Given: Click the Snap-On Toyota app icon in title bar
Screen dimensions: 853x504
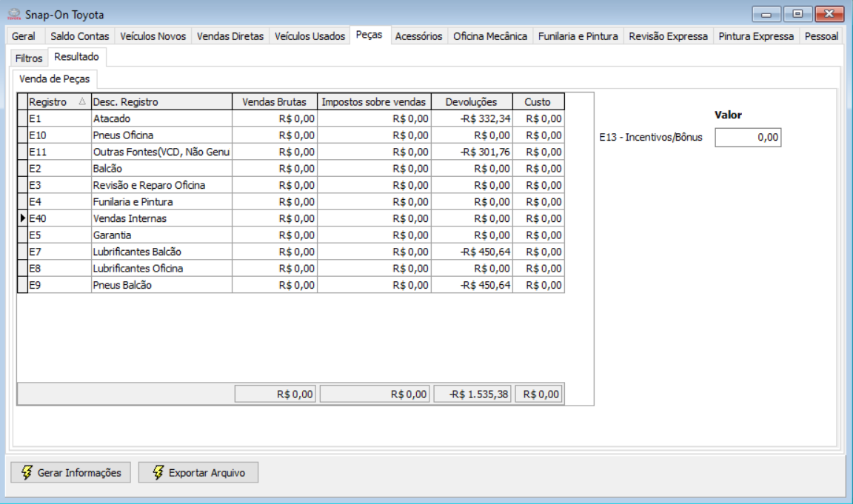Looking at the screenshot, I should click(x=13, y=15).
